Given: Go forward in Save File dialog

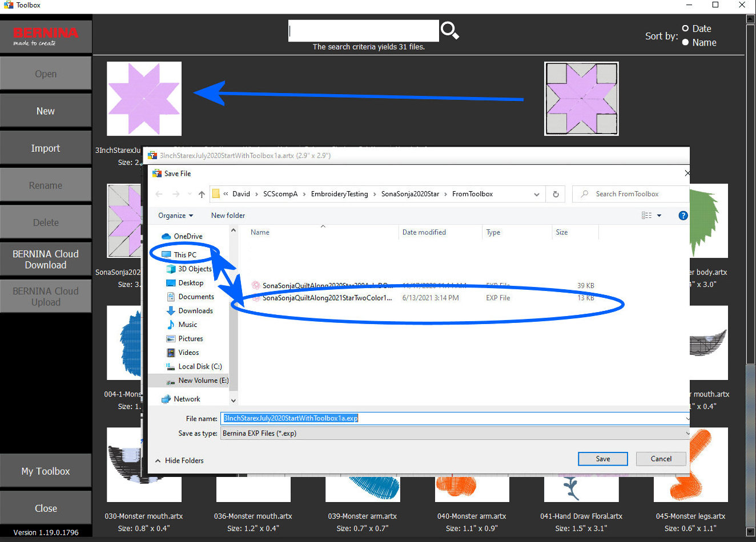Looking at the screenshot, I should pos(176,194).
